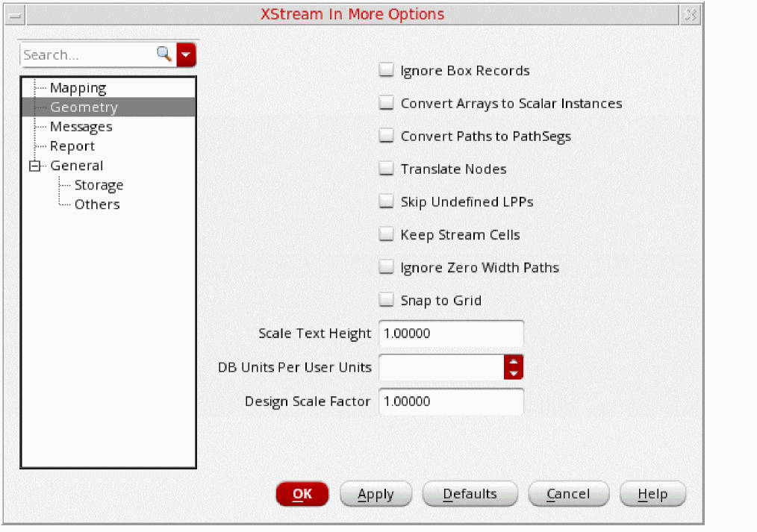Select Mapping in the options tree
Image resolution: width=757 pixels, height=532 pixels.
78,88
